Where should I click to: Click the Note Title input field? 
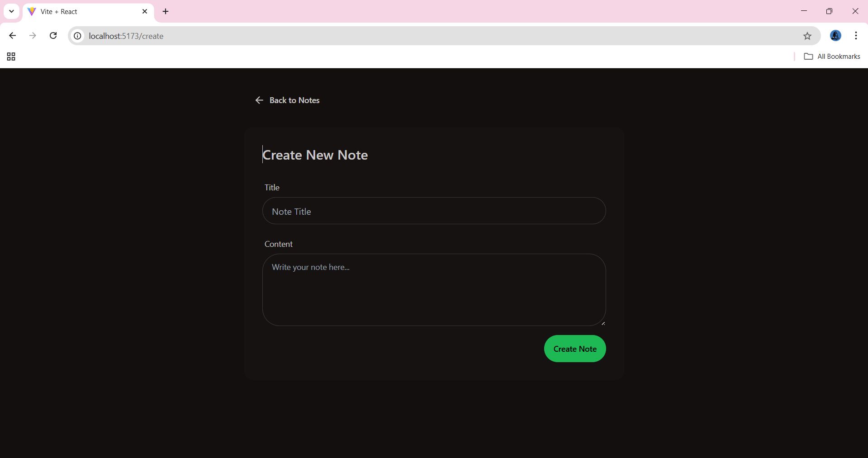[x=433, y=211]
